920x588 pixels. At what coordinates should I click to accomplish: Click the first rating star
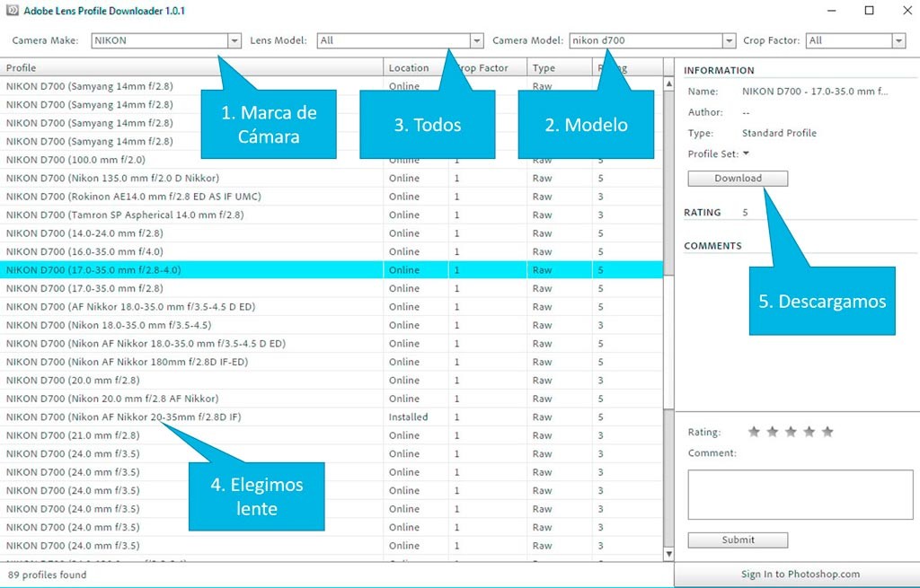[x=754, y=432]
